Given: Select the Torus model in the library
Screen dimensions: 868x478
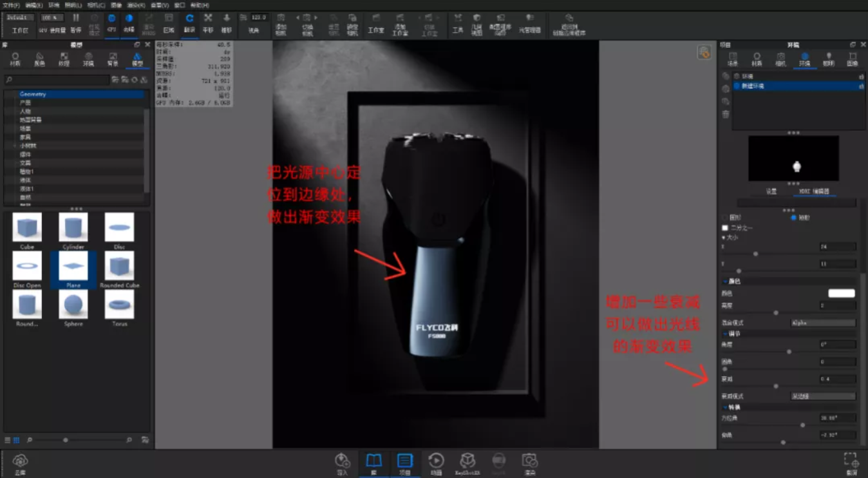Looking at the screenshot, I should [x=120, y=304].
